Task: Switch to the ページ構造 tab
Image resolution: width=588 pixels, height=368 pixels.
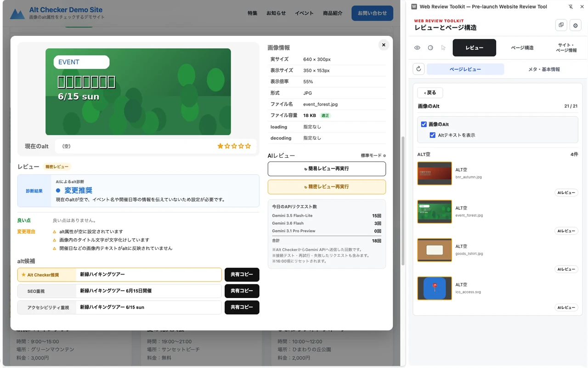Action: (522, 48)
